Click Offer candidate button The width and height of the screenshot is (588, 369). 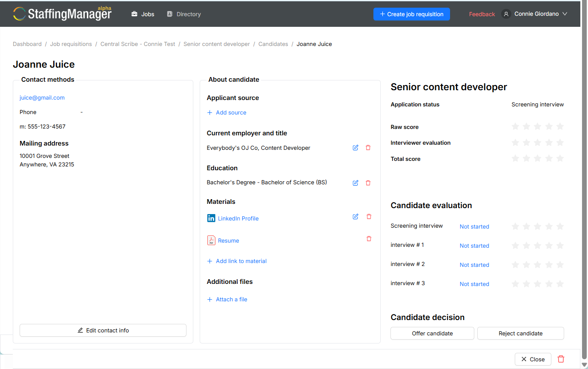click(432, 333)
